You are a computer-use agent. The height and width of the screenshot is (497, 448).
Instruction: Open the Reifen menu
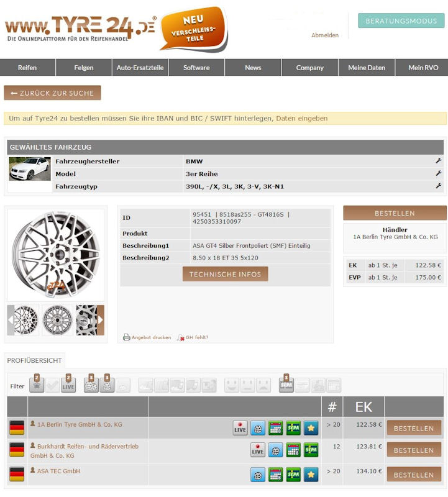pyautogui.click(x=27, y=68)
